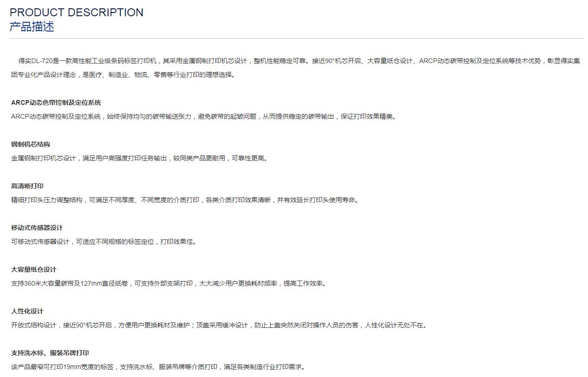Click heading ARCP动态色带控制及定位系统
This screenshot has height=377, width=588.
tap(56, 102)
